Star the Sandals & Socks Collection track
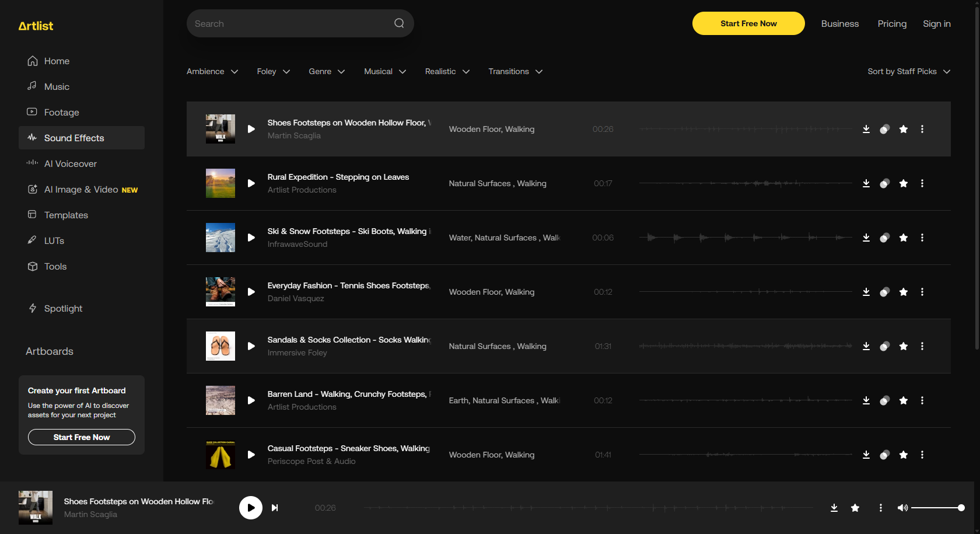This screenshot has height=534, width=980. [903, 346]
